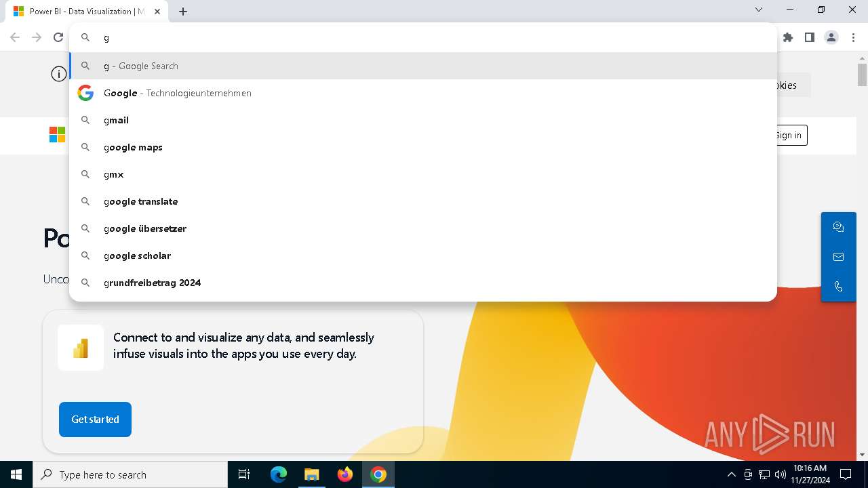Open the Windows Start menu

pos(16,474)
